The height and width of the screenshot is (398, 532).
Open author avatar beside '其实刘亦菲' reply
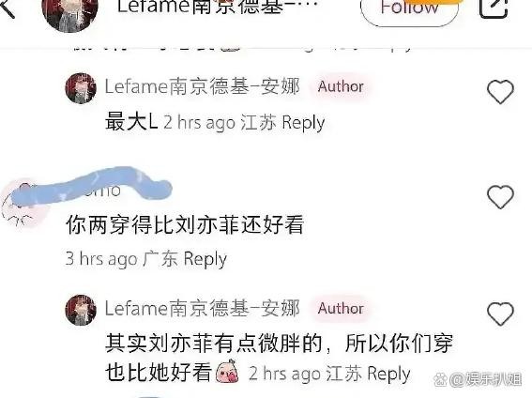click(81, 310)
